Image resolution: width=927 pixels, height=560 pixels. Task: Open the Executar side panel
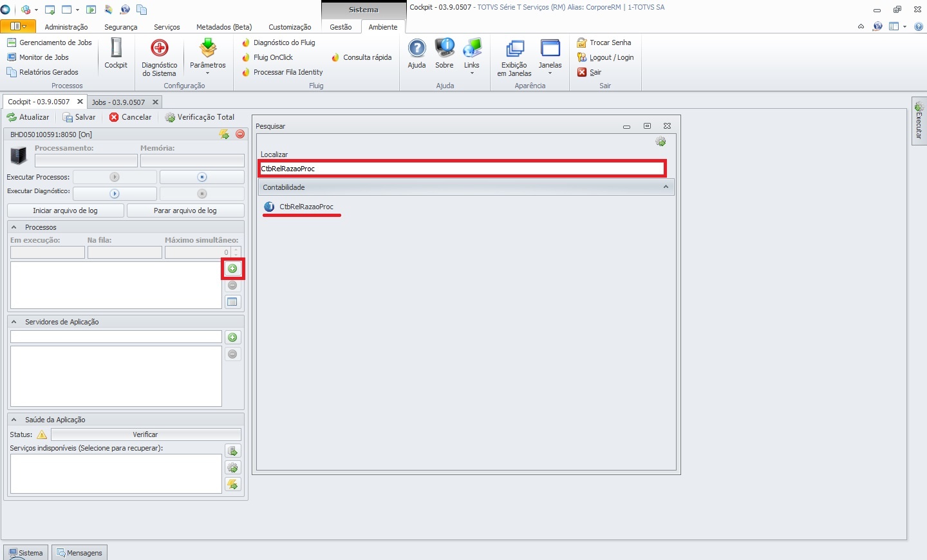pyautogui.click(x=919, y=120)
